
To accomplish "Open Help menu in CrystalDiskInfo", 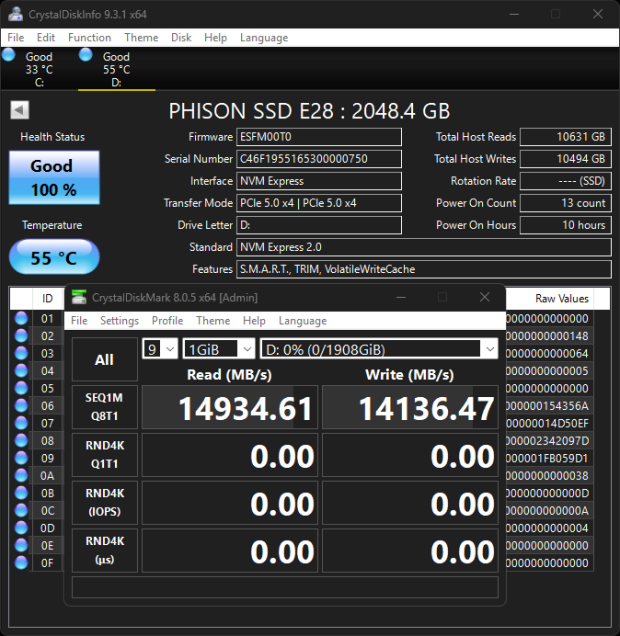I will (x=215, y=37).
